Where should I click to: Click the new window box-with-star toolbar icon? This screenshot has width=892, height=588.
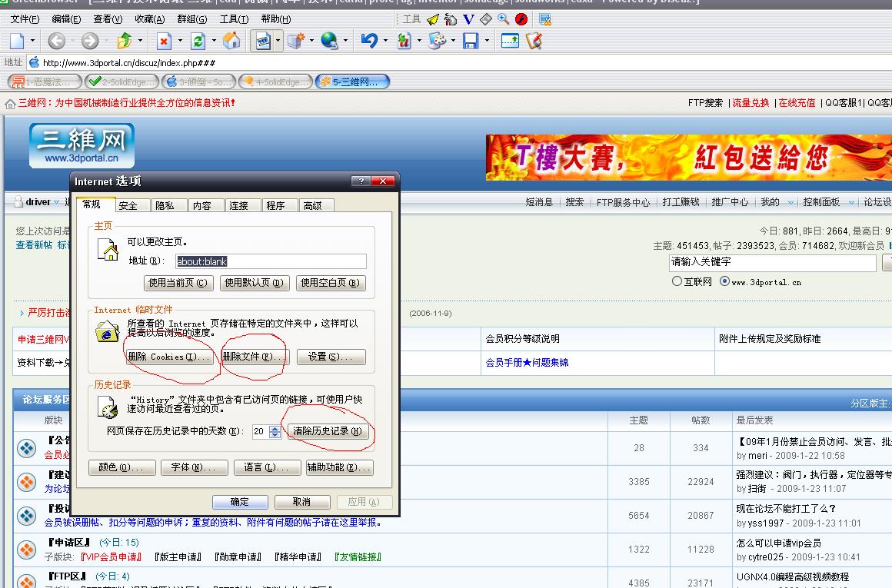click(296, 41)
